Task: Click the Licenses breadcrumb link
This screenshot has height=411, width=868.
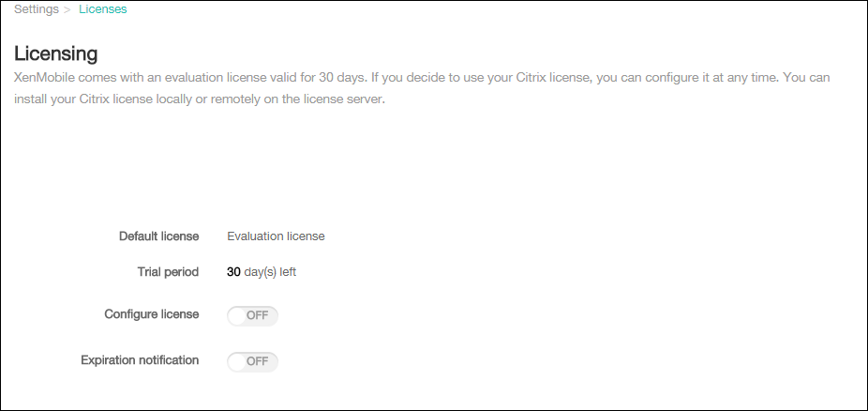Action: (103, 9)
